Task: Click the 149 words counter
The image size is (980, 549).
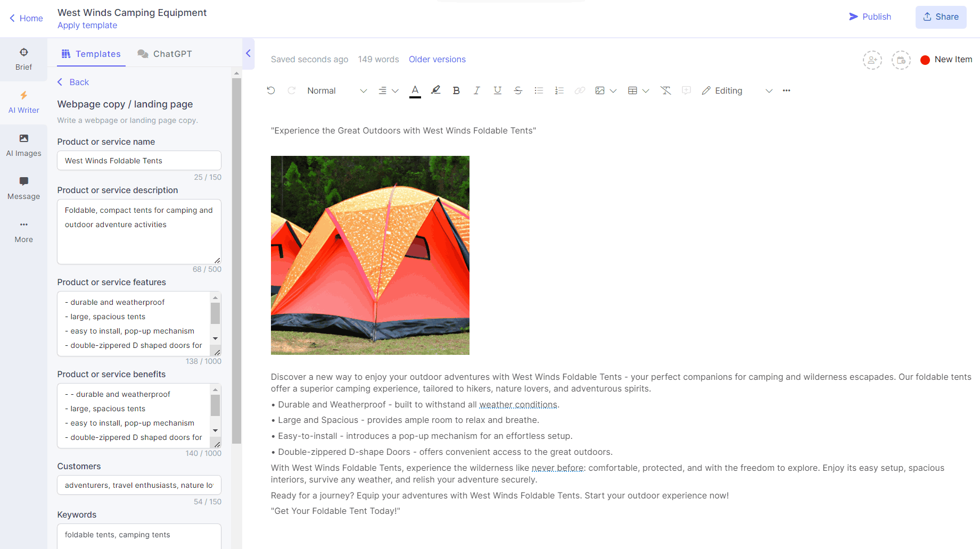Action: tap(378, 60)
